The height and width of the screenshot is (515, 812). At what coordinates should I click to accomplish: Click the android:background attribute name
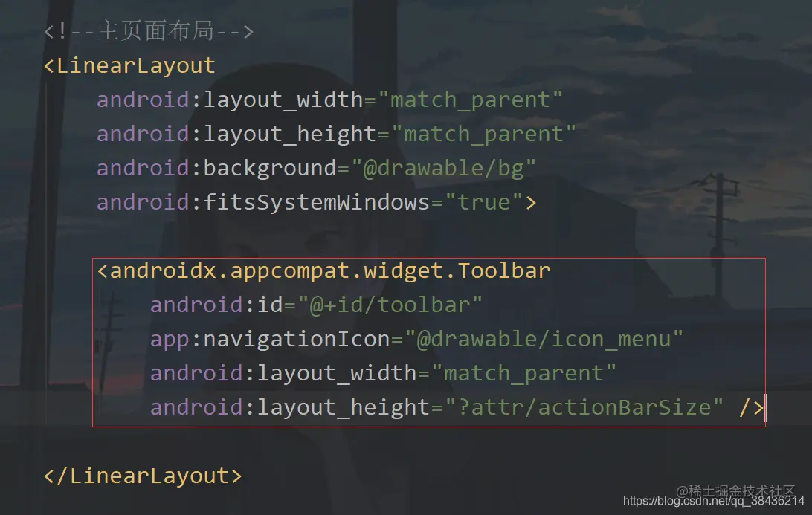(216, 168)
